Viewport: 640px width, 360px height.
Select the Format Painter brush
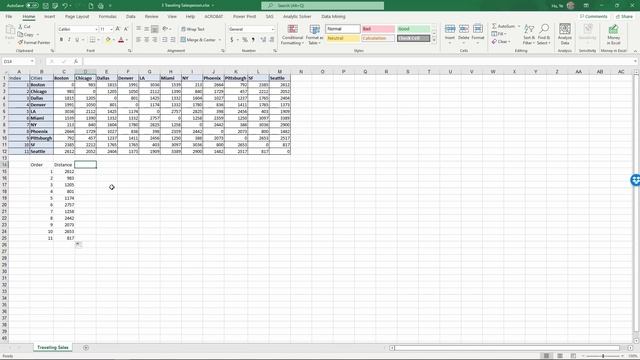(20, 42)
